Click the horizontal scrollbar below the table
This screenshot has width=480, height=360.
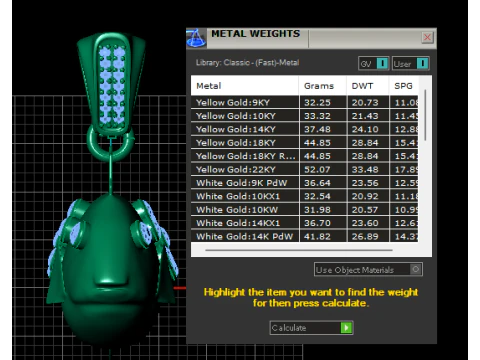coord(299,250)
